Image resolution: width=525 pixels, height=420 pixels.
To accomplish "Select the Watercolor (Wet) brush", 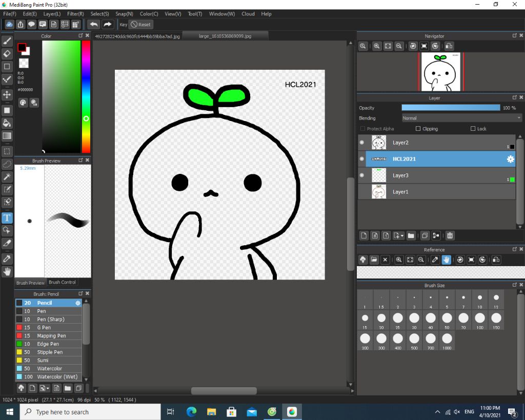I will (49, 377).
